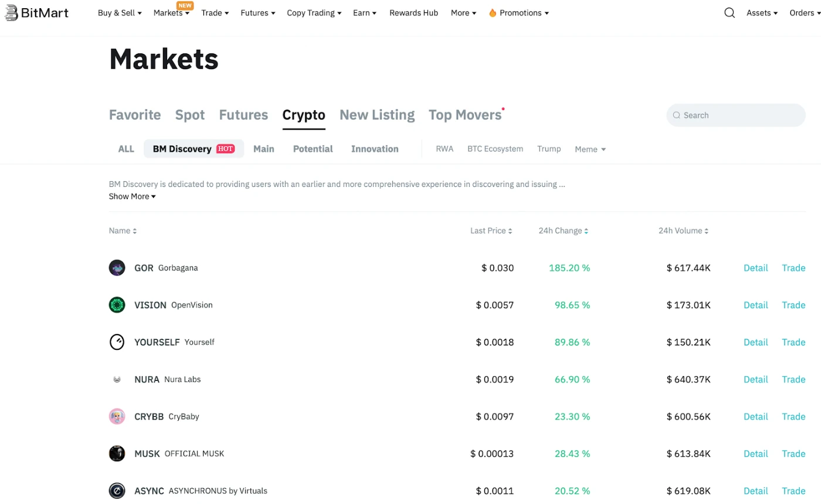Click the GOR Gorbagana coin icon
Viewport: 821px width, 504px height.
(117, 267)
